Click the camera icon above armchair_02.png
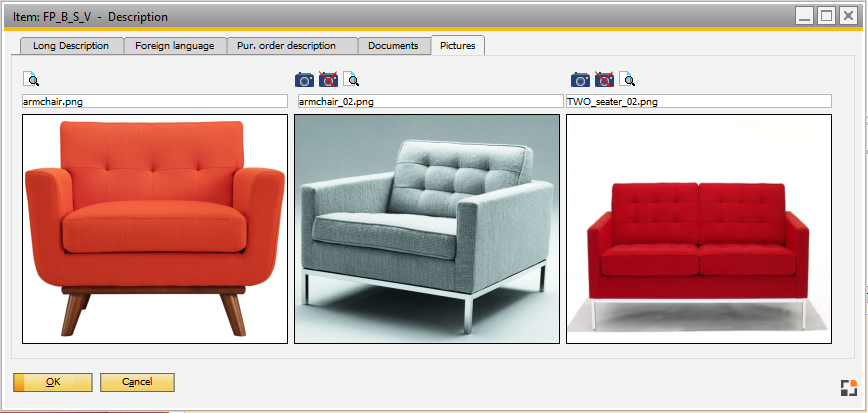This screenshot has width=868, height=413. 304,80
